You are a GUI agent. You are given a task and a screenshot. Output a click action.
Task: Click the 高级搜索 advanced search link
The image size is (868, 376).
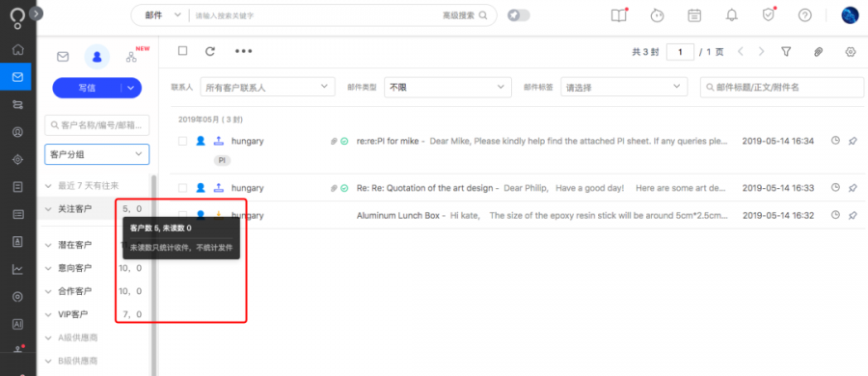[x=458, y=15]
